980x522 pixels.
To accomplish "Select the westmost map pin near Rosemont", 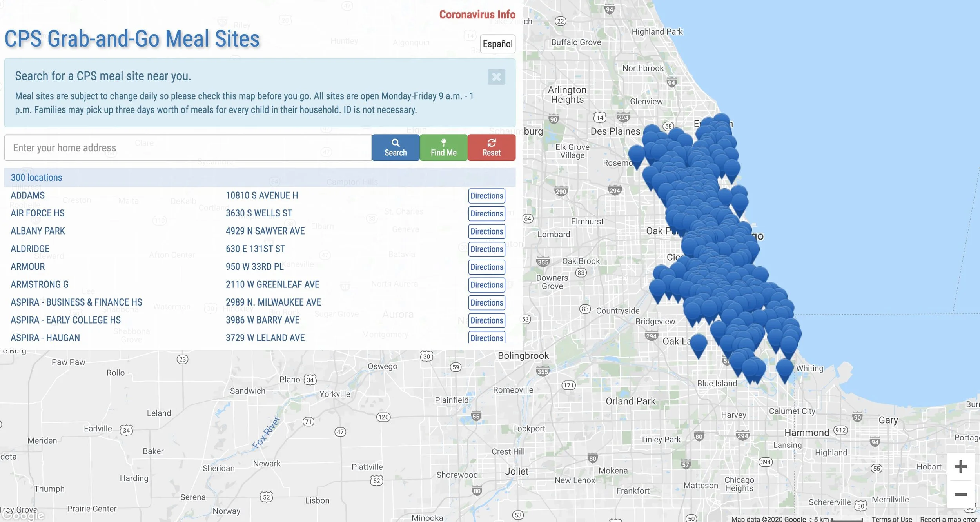I will 637,155.
